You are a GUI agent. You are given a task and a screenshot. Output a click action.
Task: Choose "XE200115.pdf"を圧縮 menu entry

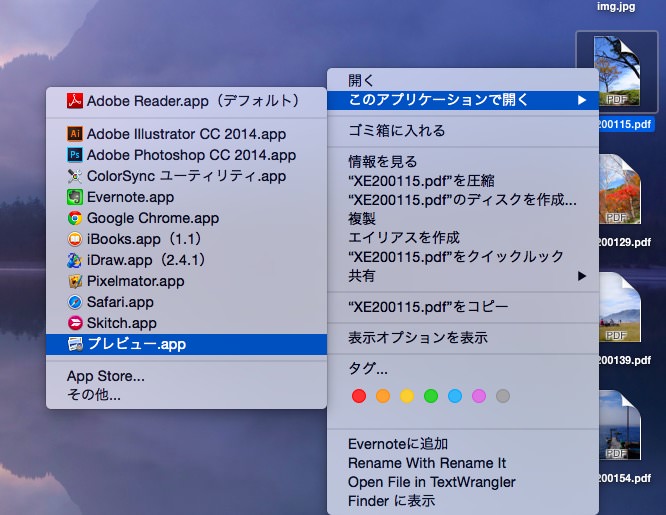[463, 181]
